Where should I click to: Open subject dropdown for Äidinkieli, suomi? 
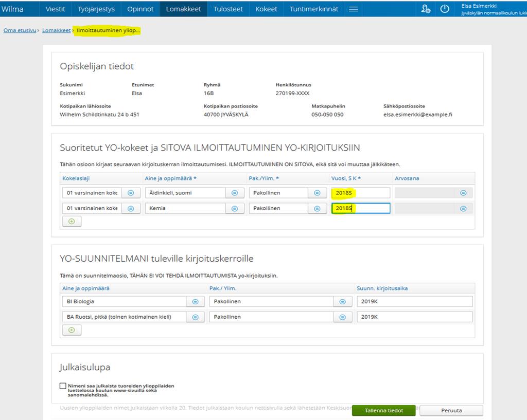(x=235, y=193)
